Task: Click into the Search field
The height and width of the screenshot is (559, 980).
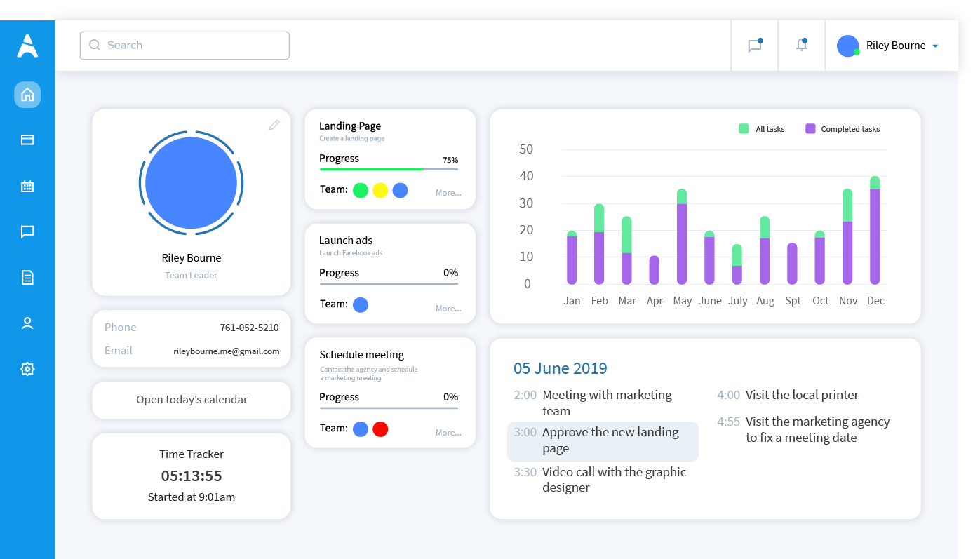Action: pos(184,46)
